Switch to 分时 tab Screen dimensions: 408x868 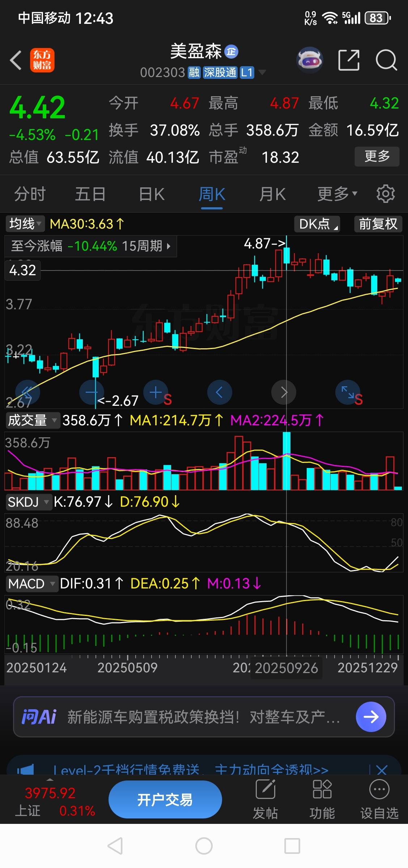[30, 194]
